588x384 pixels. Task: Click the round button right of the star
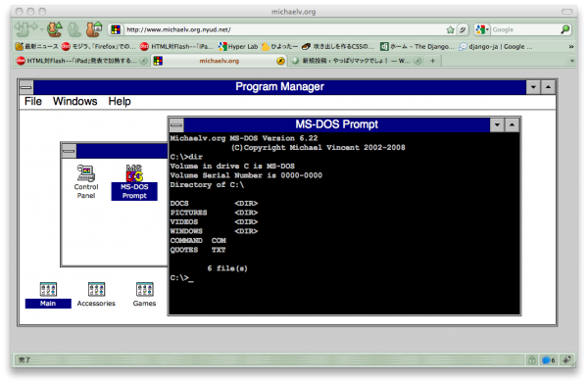(463, 29)
